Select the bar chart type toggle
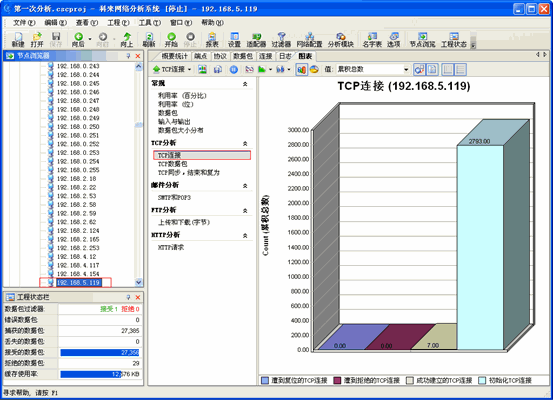Screen dimensions: 553x400 (301, 69)
